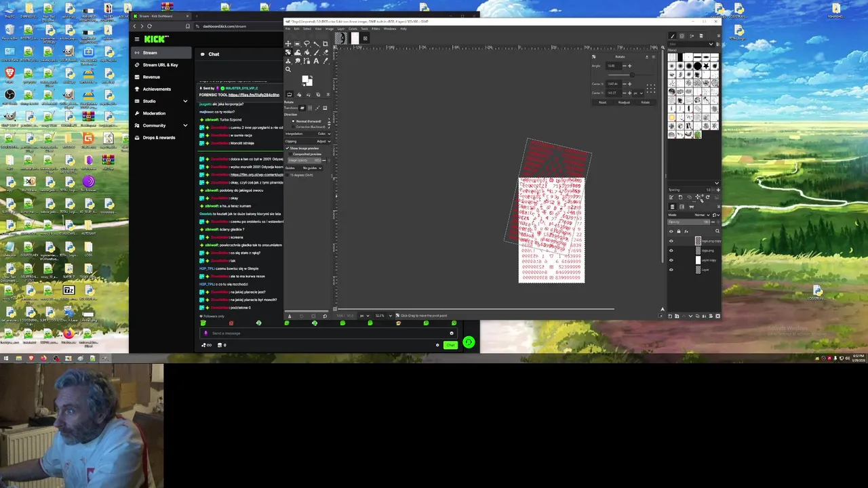Open the Guides dropdown
868x488 pixels.
point(303,167)
